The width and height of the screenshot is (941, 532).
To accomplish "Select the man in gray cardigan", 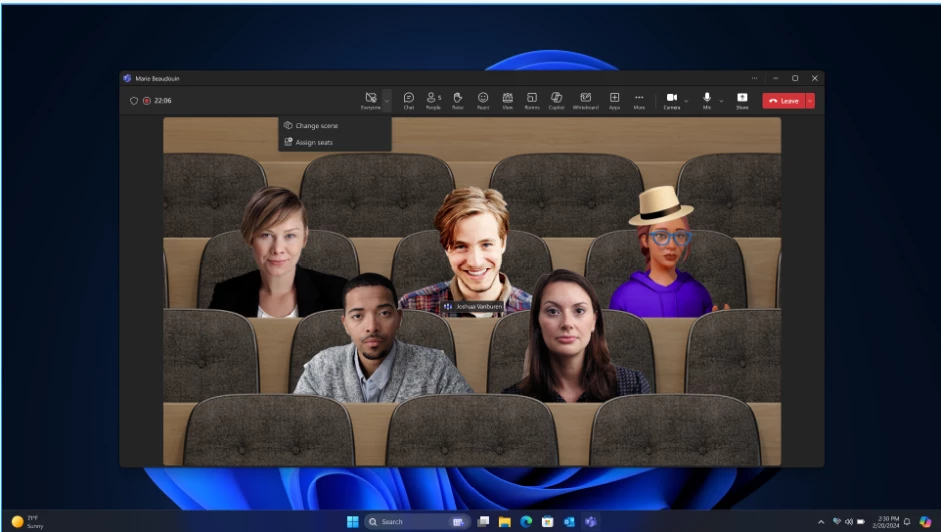I will [x=377, y=336].
